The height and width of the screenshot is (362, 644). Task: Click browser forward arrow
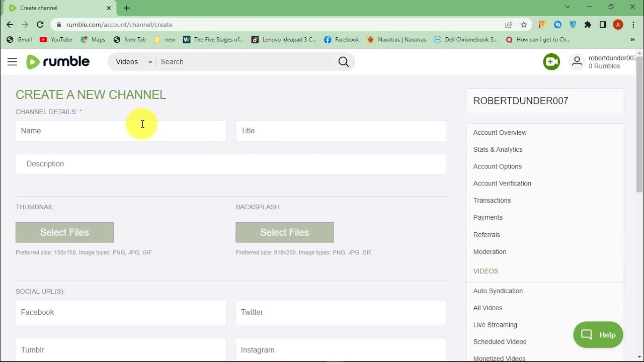coord(25,25)
